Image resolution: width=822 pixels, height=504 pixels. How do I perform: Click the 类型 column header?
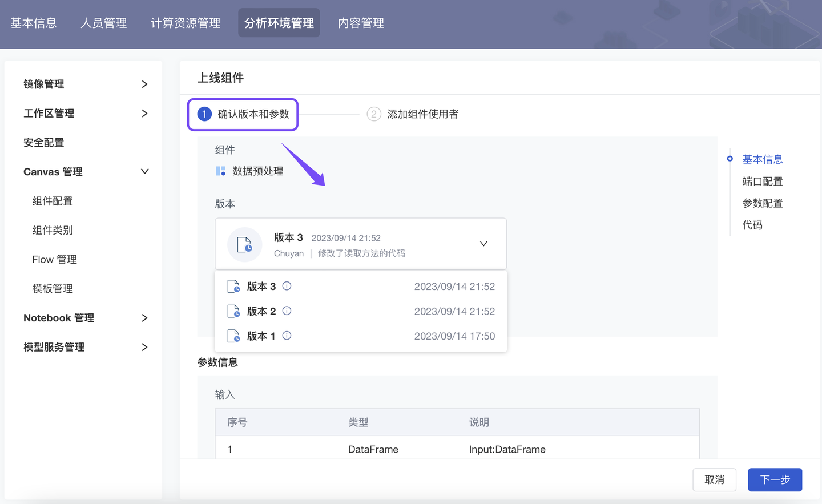[358, 422]
